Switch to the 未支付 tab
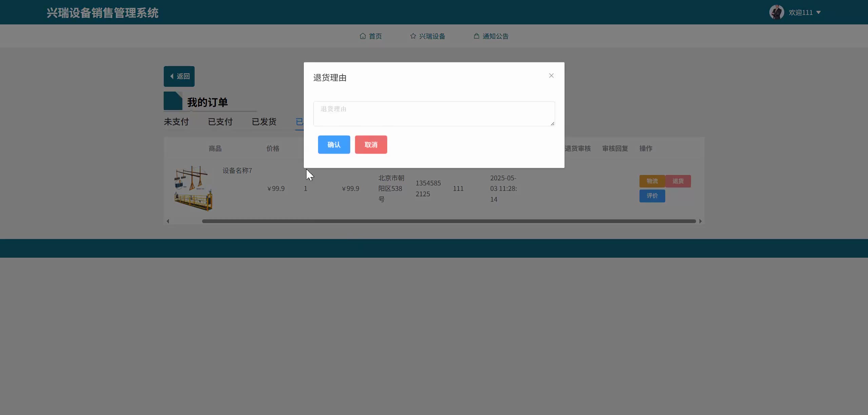The width and height of the screenshot is (868, 415). click(176, 122)
